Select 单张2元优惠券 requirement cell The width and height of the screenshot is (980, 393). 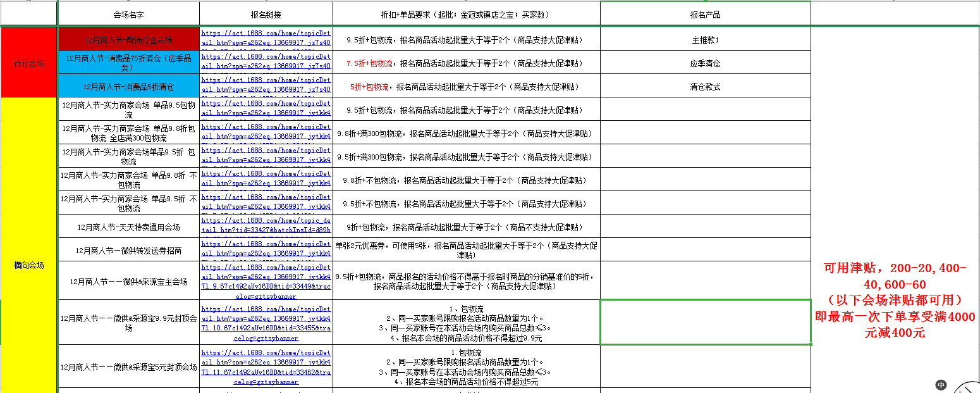(x=466, y=250)
